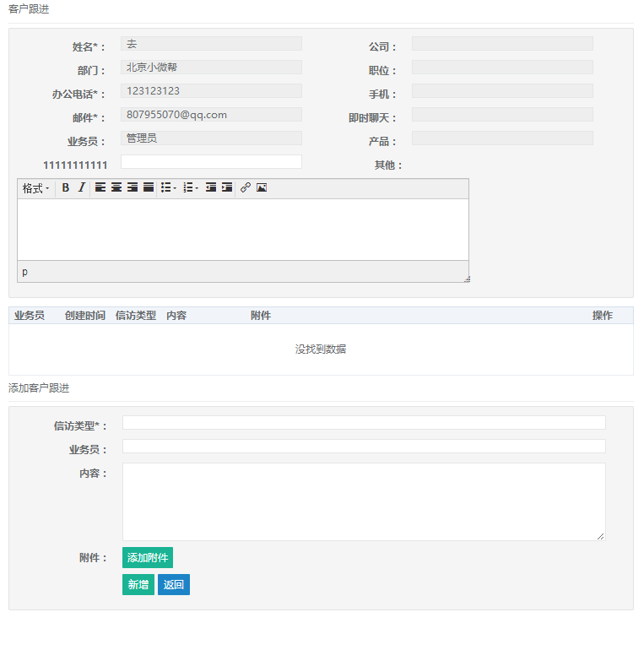Focus the 信访类型 input field
This screenshot has width=644, height=650.
(x=364, y=422)
